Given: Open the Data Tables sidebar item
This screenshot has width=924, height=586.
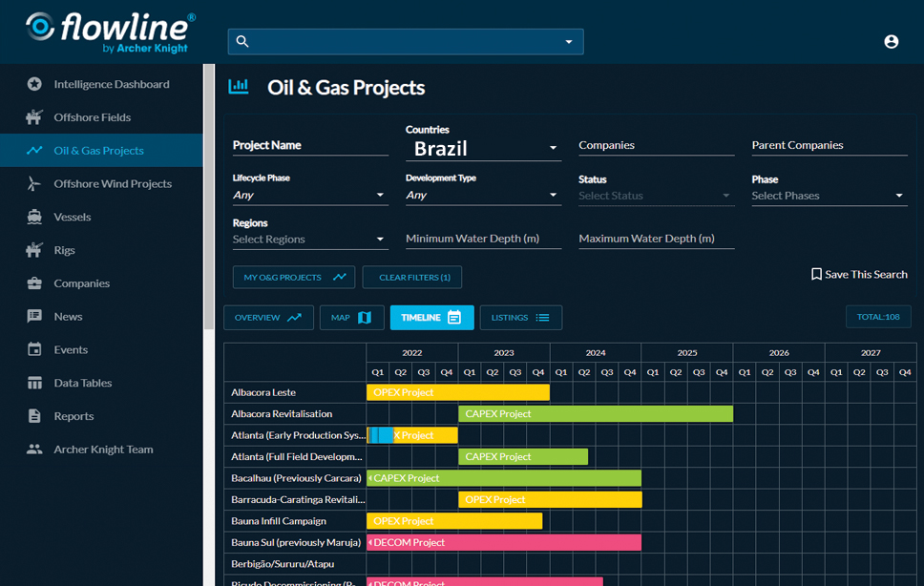Looking at the screenshot, I should [x=101, y=383].
